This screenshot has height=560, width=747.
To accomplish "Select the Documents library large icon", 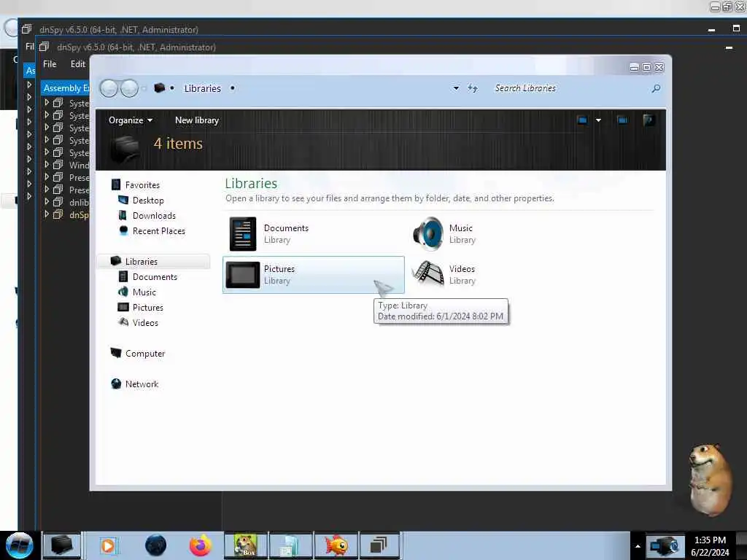I will point(242,234).
